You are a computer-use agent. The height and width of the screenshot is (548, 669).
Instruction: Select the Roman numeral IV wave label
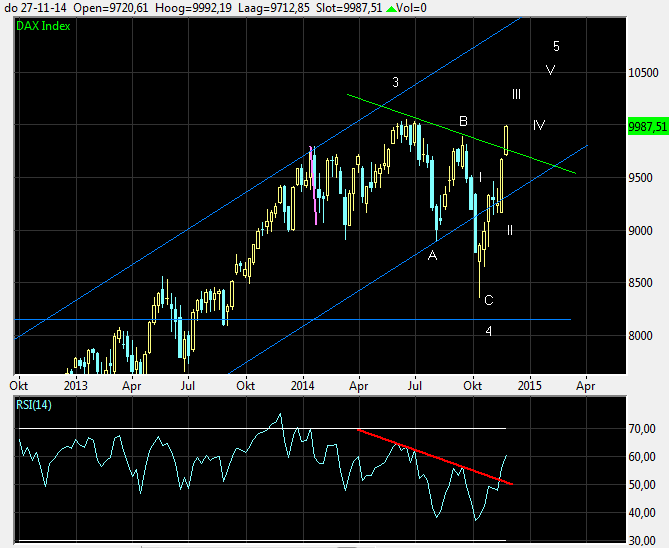click(539, 125)
